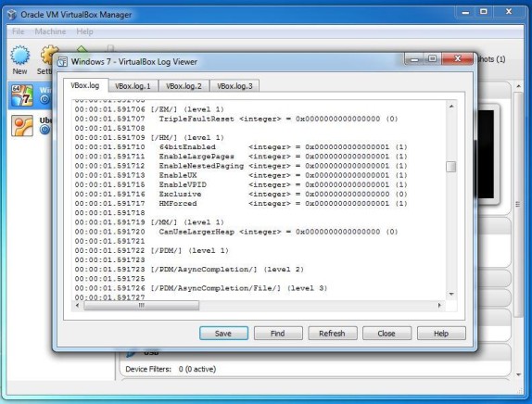
Task: Open the Machine menu
Action: [50, 32]
